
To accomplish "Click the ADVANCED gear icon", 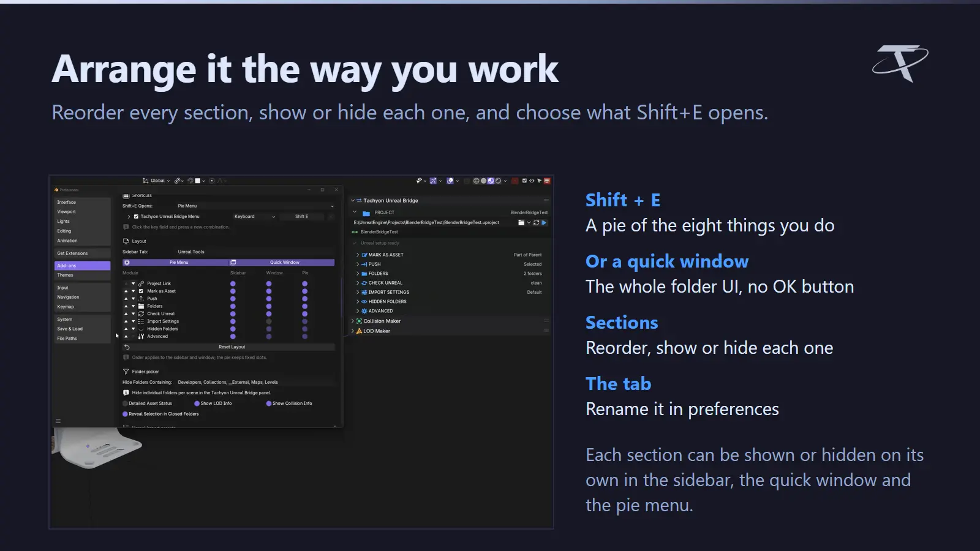I will tap(364, 311).
